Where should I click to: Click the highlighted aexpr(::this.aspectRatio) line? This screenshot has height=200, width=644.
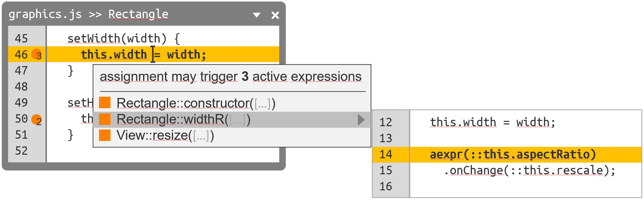pyautogui.click(x=513, y=154)
